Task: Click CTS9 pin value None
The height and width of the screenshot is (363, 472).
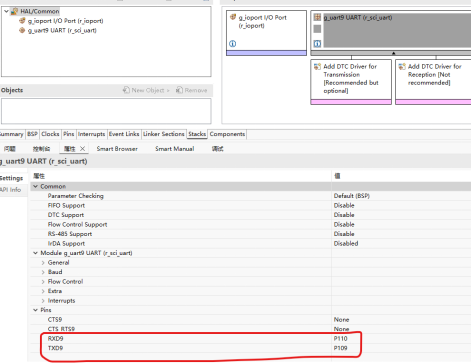Action: [341, 319]
